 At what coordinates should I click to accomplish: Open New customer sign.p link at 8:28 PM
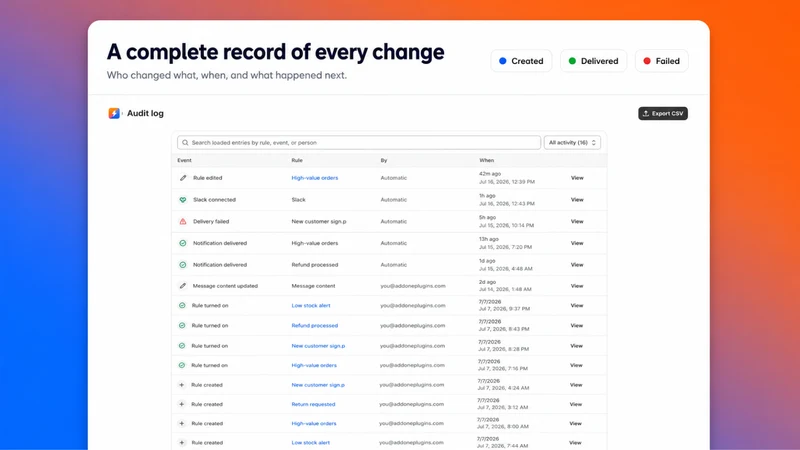coord(318,346)
